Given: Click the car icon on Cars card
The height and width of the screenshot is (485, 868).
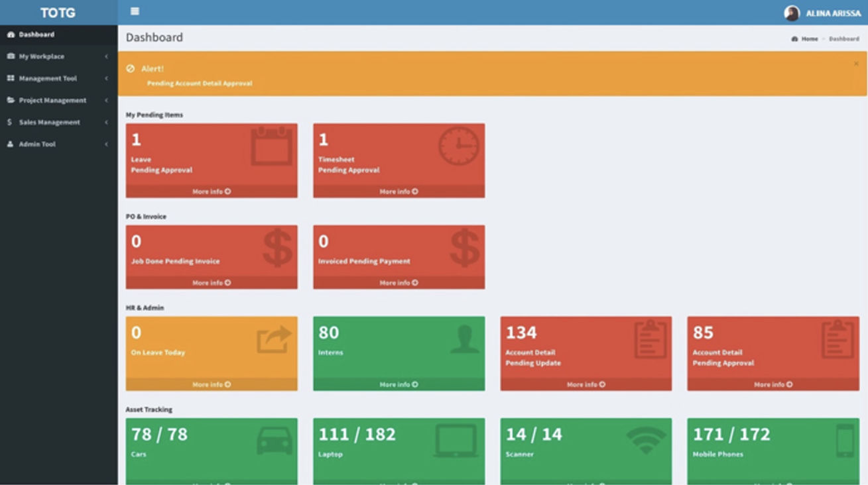Looking at the screenshot, I should tap(274, 441).
